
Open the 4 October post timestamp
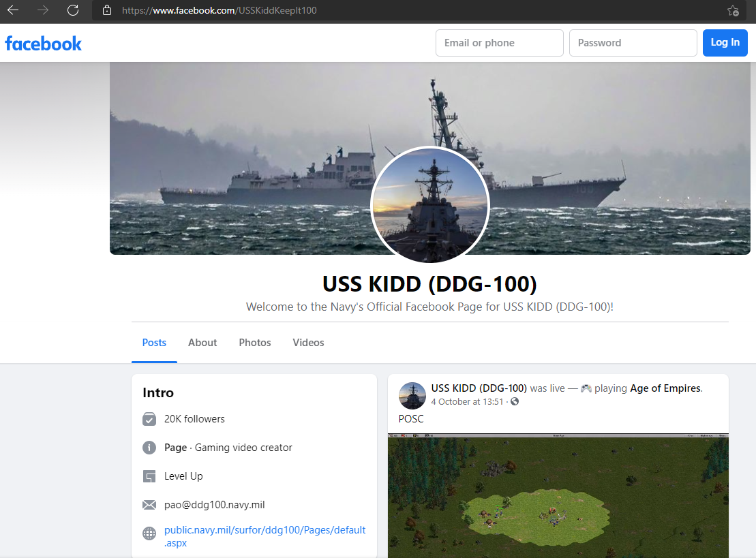pos(467,401)
